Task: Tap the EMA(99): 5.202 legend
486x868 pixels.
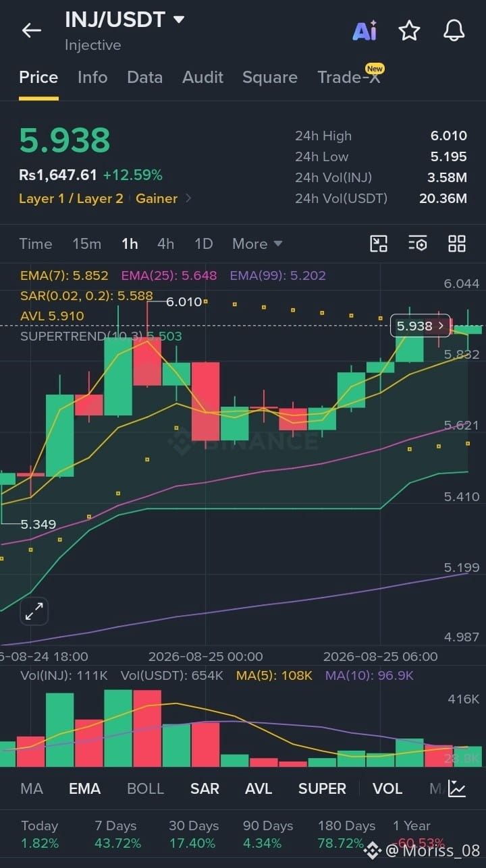Action: pos(277,275)
